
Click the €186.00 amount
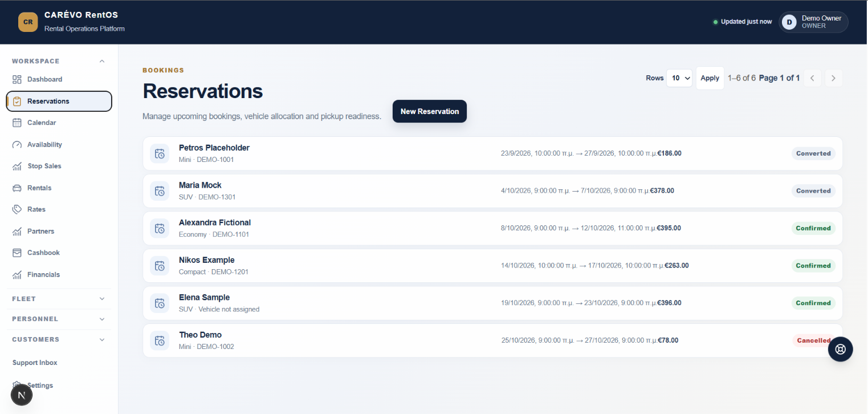click(x=670, y=153)
